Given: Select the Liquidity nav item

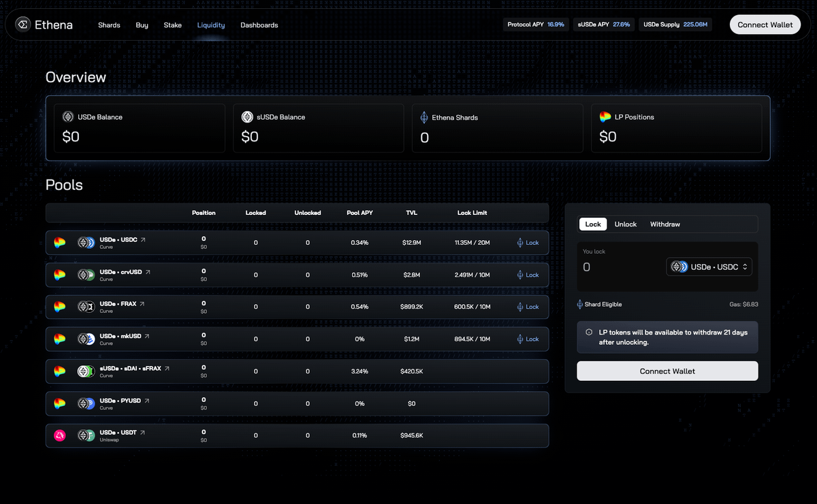Looking at the screenshot, I should point(211,25).
